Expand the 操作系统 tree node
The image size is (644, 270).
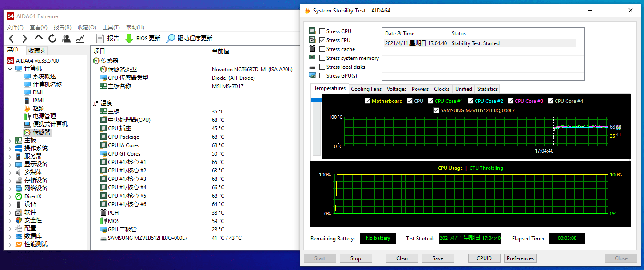pyautogui.click(x=10, y=148)
